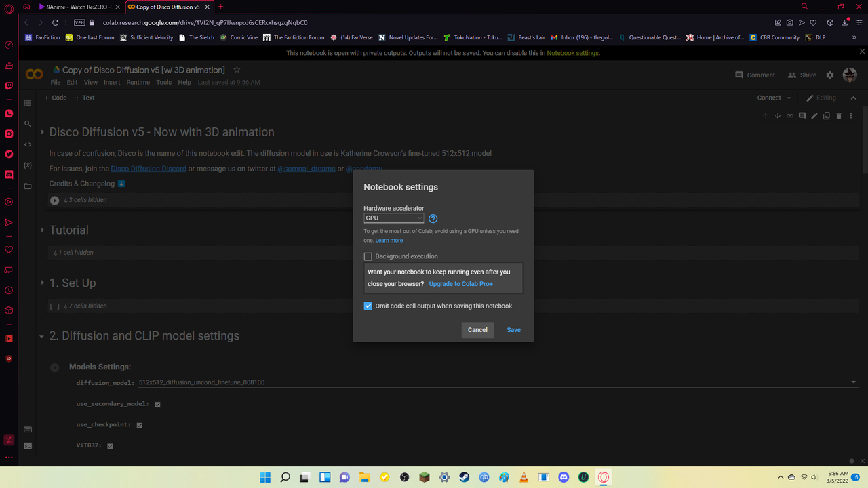
Task: Enable Background execution checkbox
Action: pos(368,256)
